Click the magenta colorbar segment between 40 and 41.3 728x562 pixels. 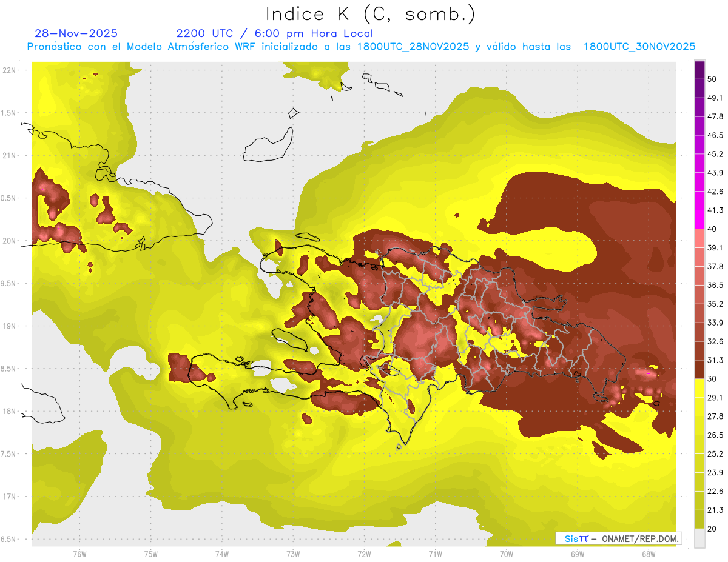point(699,219)
